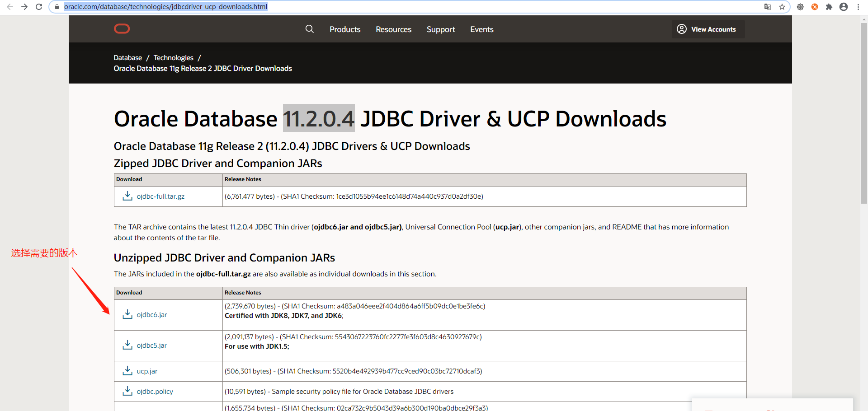Click the browser back arrow
Screen dimensions: 868x411
pyautogui.click(x=10, y=7)
